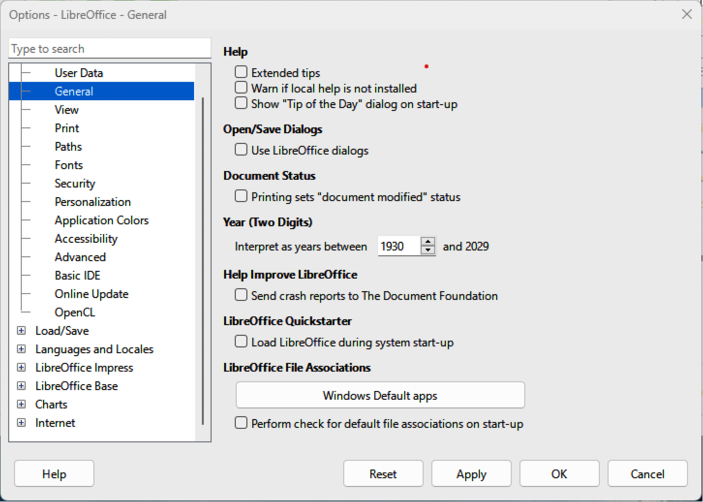Image resolution: width=703 pixels, height=502 pixels.
Task: Decrease the two-digit year start value
Action: tap(428, 250)
